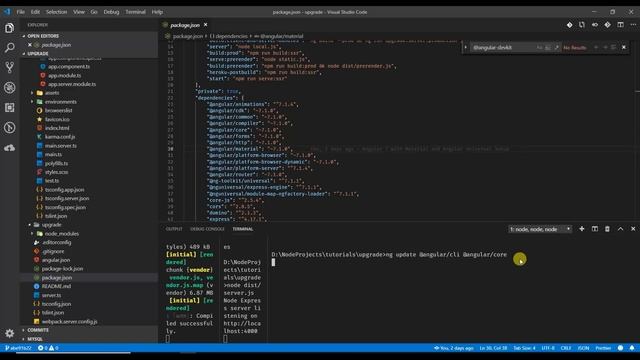Go to previous match in find widget
Screen dimensions: 640x360
(596, 47)
